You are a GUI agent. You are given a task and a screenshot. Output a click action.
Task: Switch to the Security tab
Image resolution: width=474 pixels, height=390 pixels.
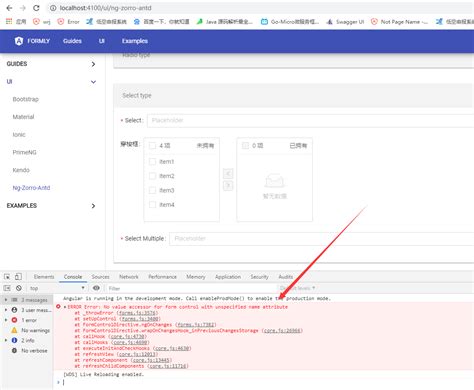tap(259, 277)
